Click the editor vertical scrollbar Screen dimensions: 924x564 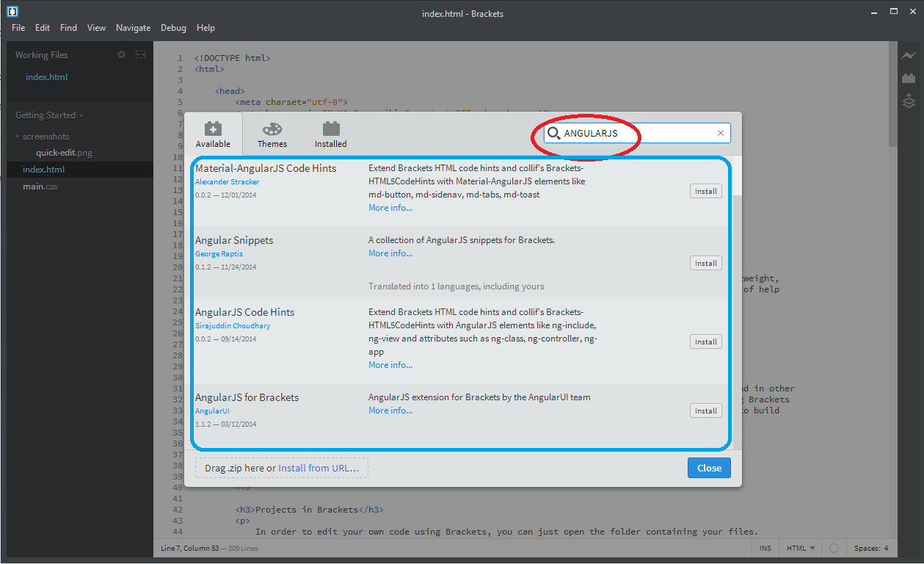[x=892, y=95]
